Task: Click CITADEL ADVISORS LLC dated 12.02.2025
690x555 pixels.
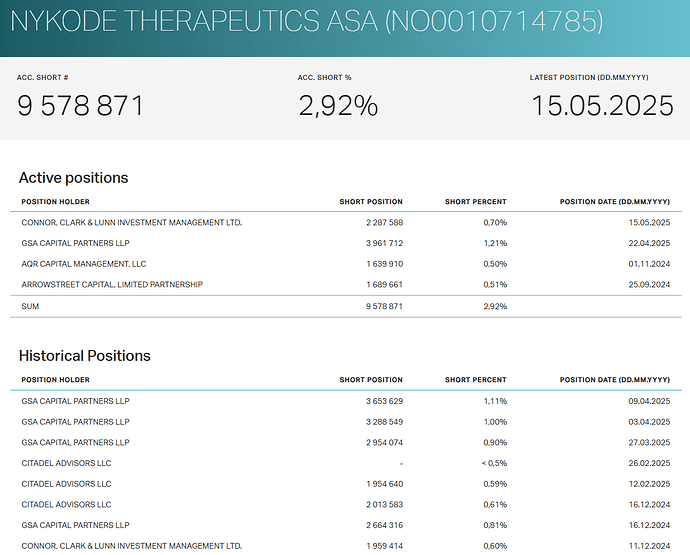Action: (66, 484)
